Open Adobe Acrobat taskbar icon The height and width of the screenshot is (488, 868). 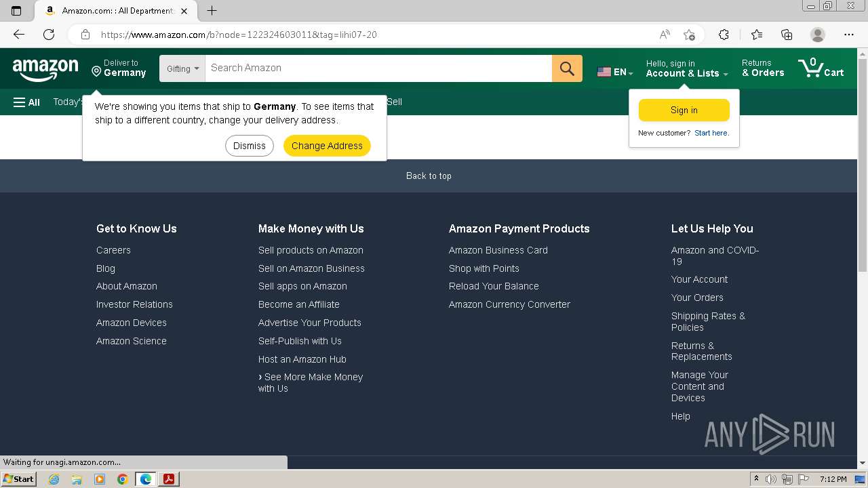(169, 479)
